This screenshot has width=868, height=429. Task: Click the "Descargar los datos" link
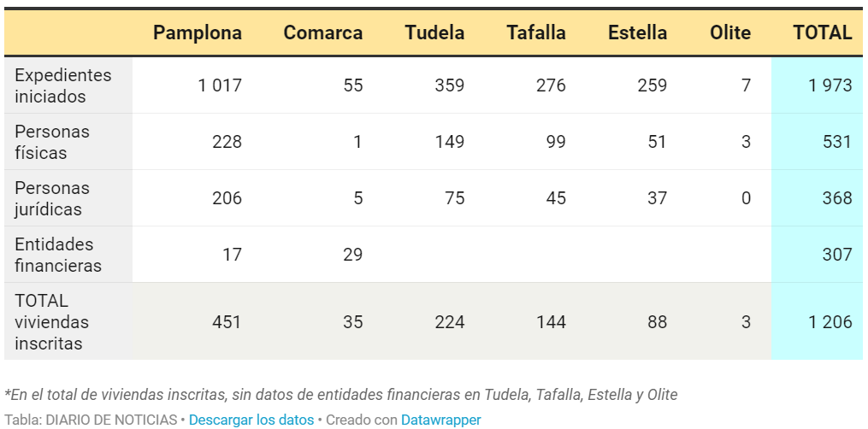tap(251, 420)
